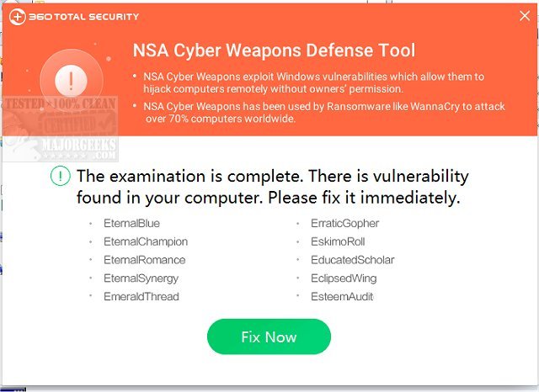The width and height of the screenshot is (539, 392).
Task: Select EmeraldThread in the vulnerability list
Action: (x=140, y=297)
